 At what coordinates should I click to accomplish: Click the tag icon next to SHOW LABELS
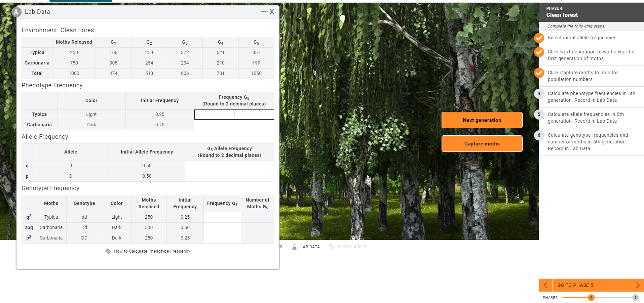[x=331, y=247]
